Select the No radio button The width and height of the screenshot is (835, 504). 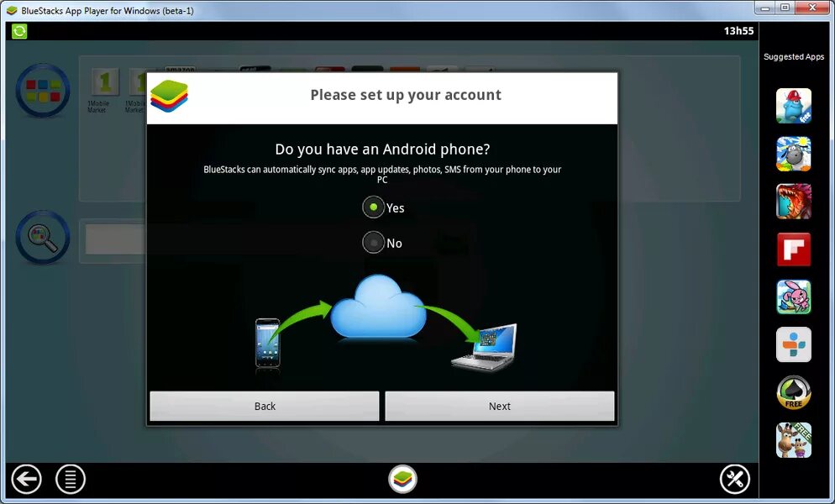click(x=373, y=243)
